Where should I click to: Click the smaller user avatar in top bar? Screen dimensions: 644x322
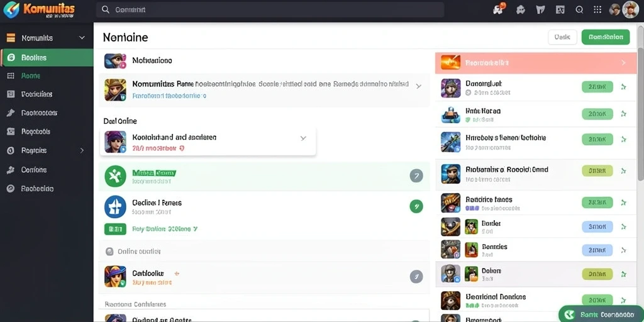click(x=614, y=10)
